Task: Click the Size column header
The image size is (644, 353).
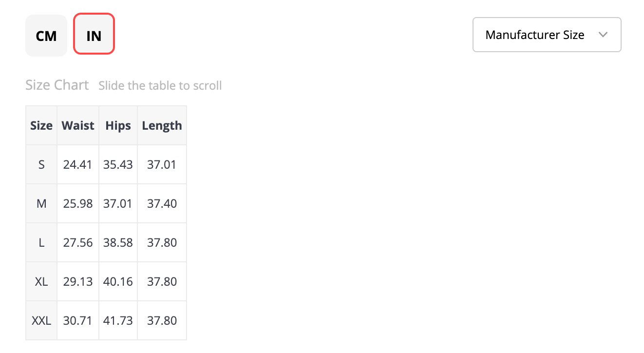Action: 41,125
